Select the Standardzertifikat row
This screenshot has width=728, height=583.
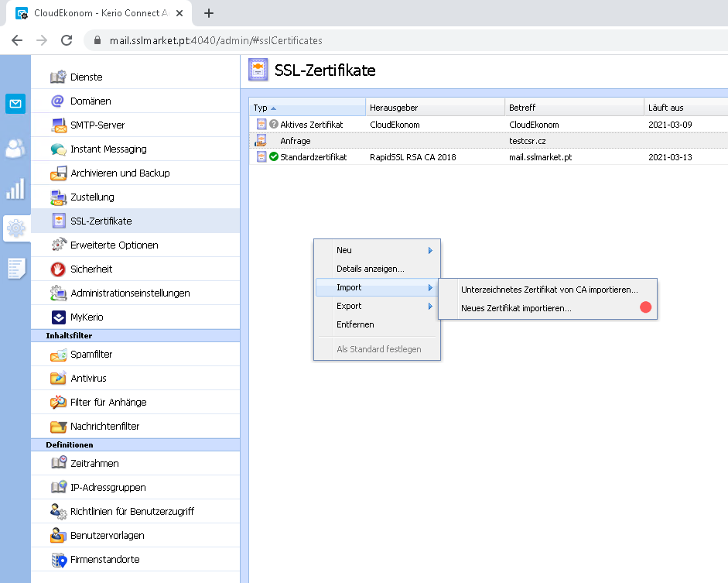point(488,157)
